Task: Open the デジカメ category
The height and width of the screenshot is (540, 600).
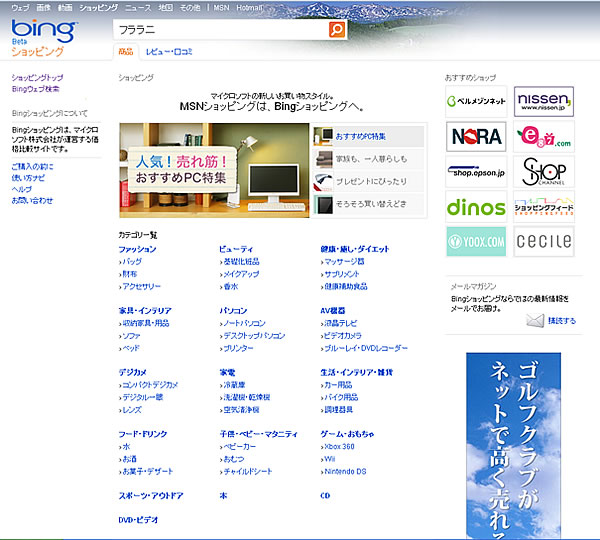Action: [133, 372]
